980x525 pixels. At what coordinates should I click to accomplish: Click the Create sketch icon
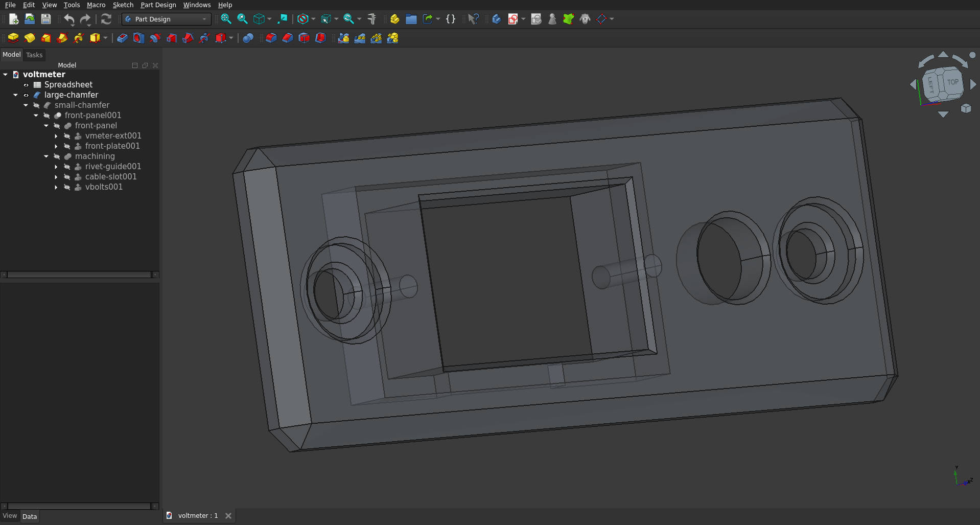click(x=512, y=19)
